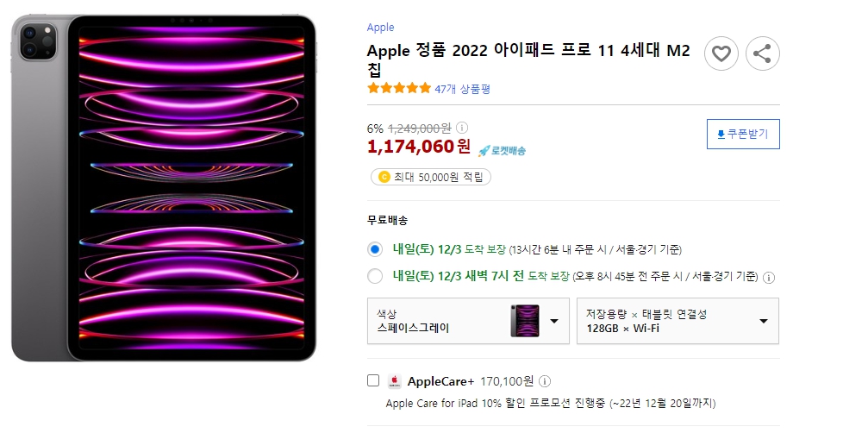Add product to wishlist with heart icon

(x=721, y=53)
